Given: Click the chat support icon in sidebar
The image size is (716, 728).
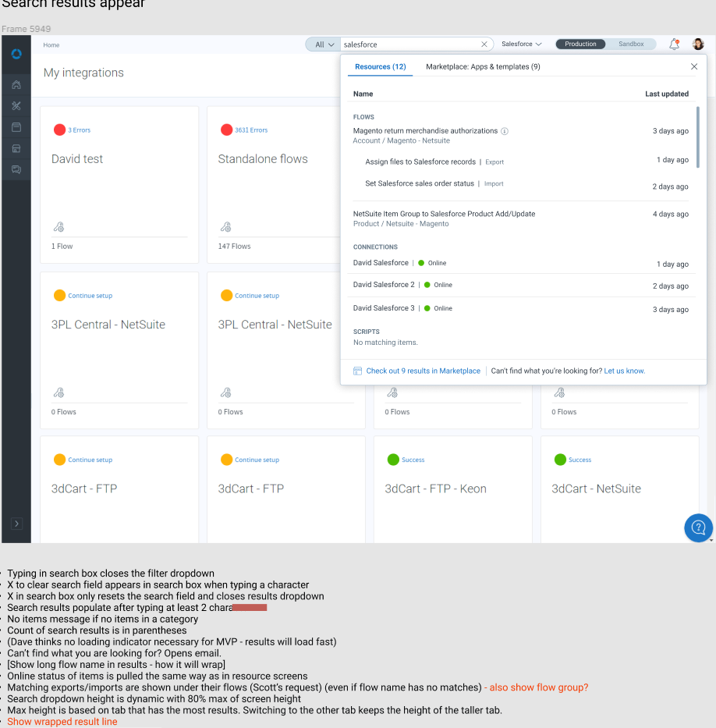Looking at the screenshot, I should pos(16,169).
